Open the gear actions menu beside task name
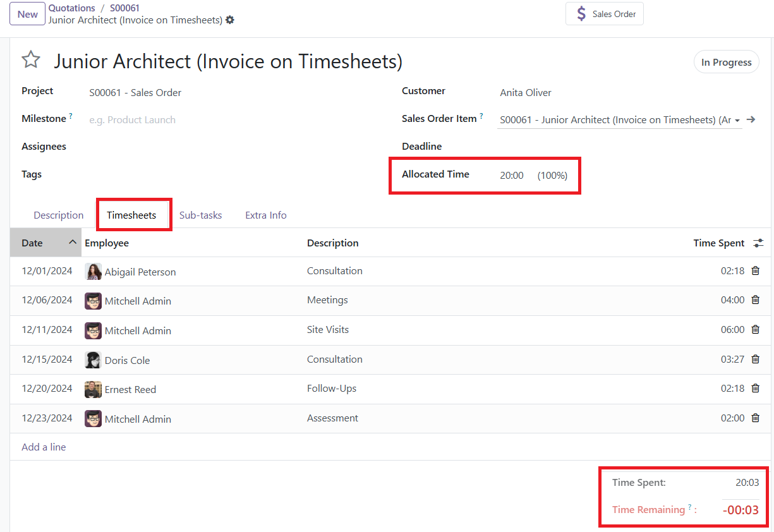The width and height of the screenshot is (774, 532). [230, 20]
